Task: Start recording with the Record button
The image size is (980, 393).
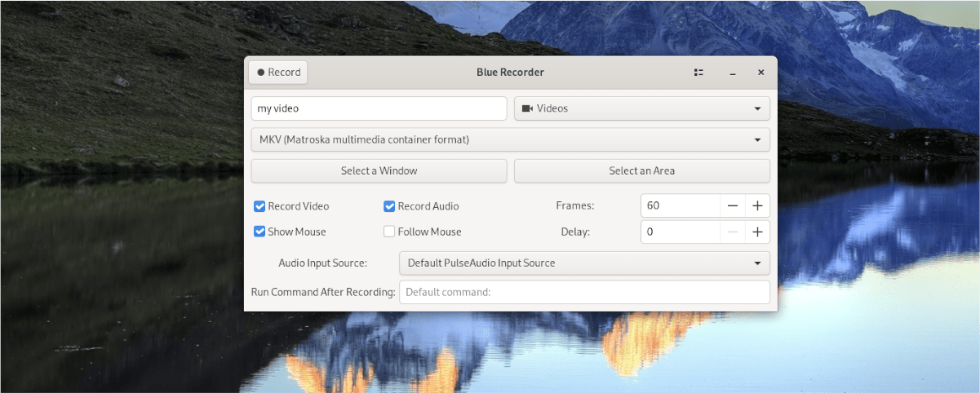Action: (x=278, y=72)
